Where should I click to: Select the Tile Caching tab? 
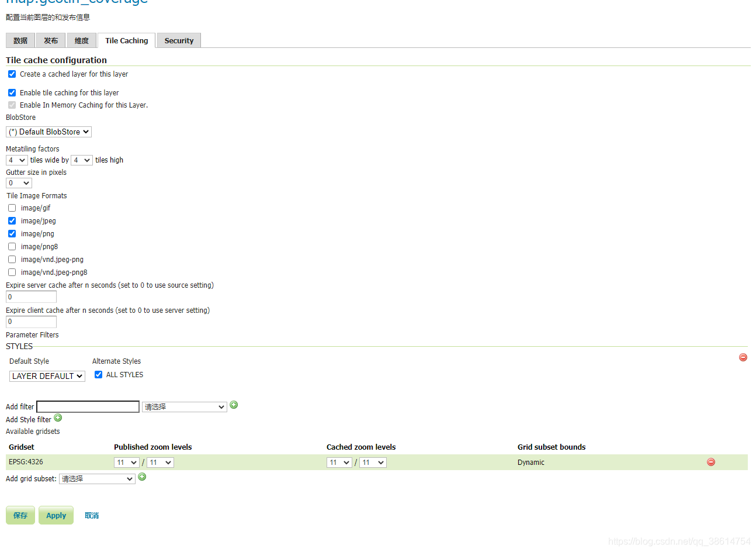127,40
